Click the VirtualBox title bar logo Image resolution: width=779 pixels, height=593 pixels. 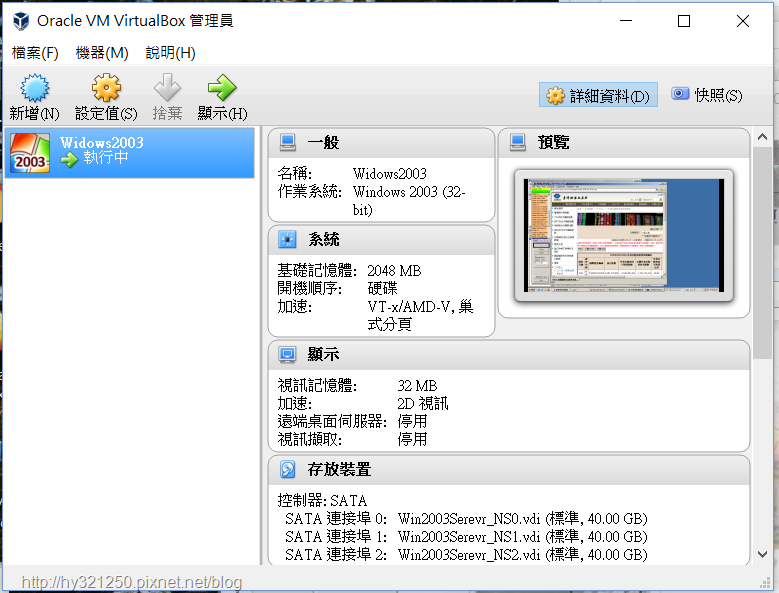pyautogui.click(x=21, y=21)
